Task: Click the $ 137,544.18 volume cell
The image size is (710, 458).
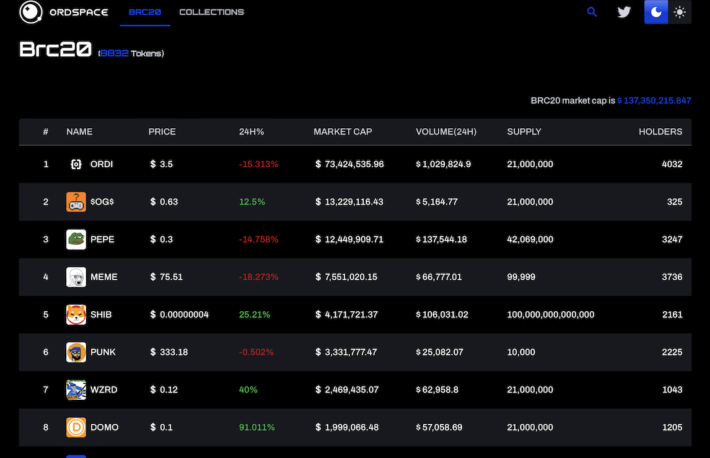Action: (x=441, y=239)
